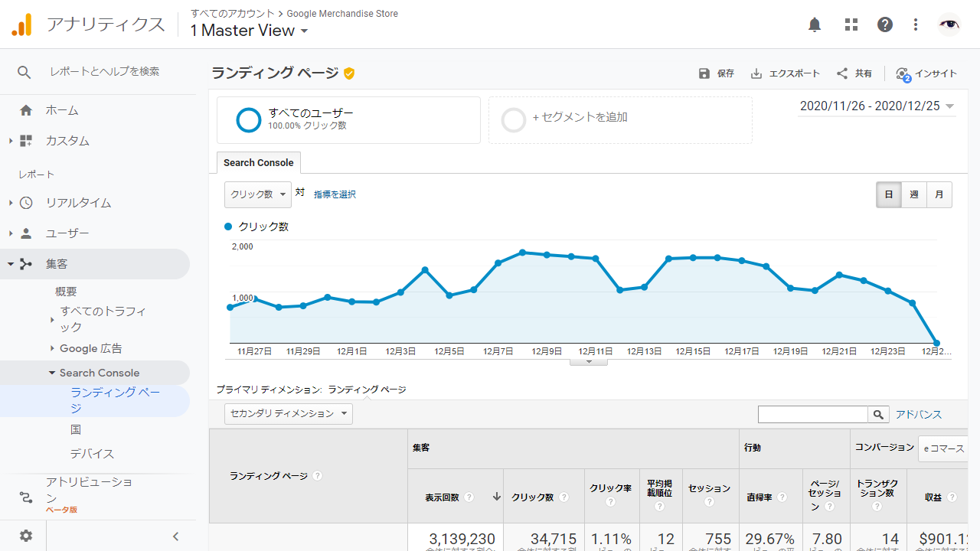Click the Acquisition branching arrows icon

point(26,264)
